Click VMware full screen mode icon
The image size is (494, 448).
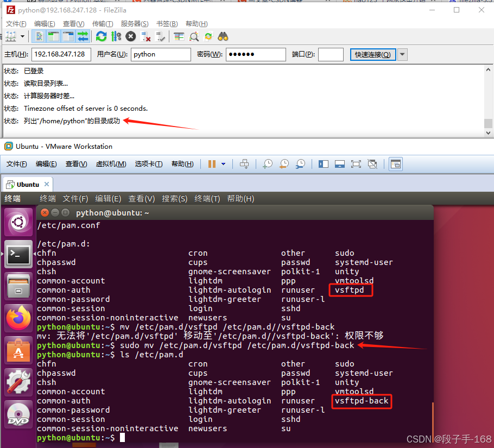tap(356, 164)
